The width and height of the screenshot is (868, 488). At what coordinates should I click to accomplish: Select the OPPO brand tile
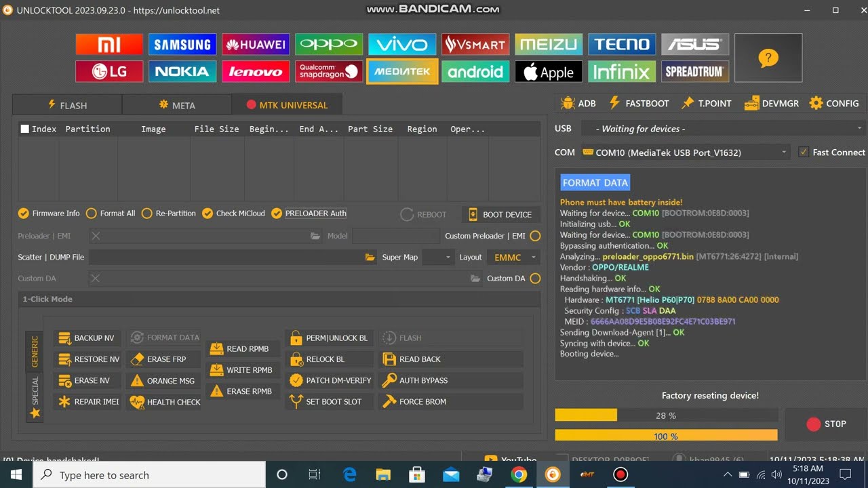(x=329, y=45)
